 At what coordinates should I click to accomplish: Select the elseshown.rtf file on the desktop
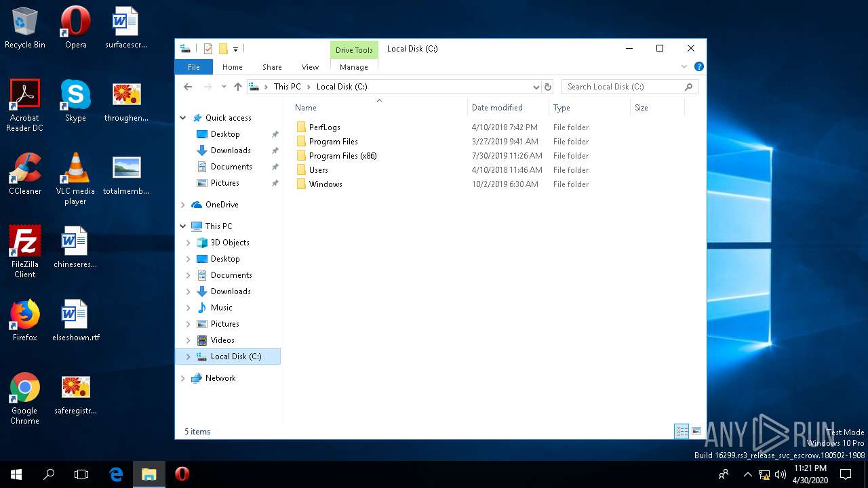(75, 321)
